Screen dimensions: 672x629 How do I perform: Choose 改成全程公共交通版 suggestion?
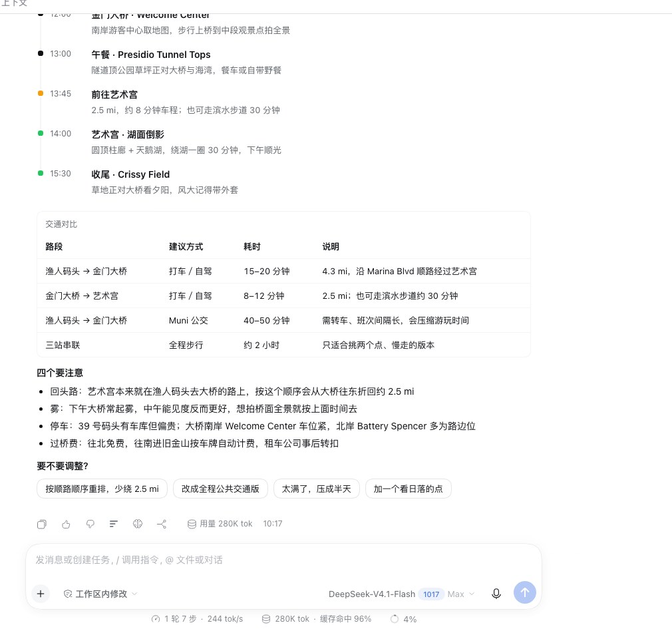click(220, 489)
